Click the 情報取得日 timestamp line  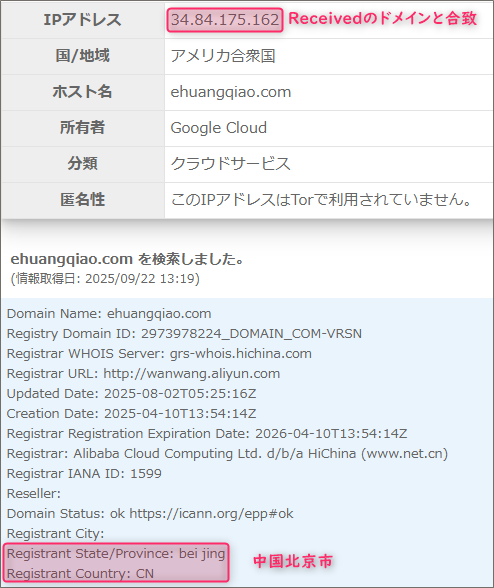click(105, 279)
